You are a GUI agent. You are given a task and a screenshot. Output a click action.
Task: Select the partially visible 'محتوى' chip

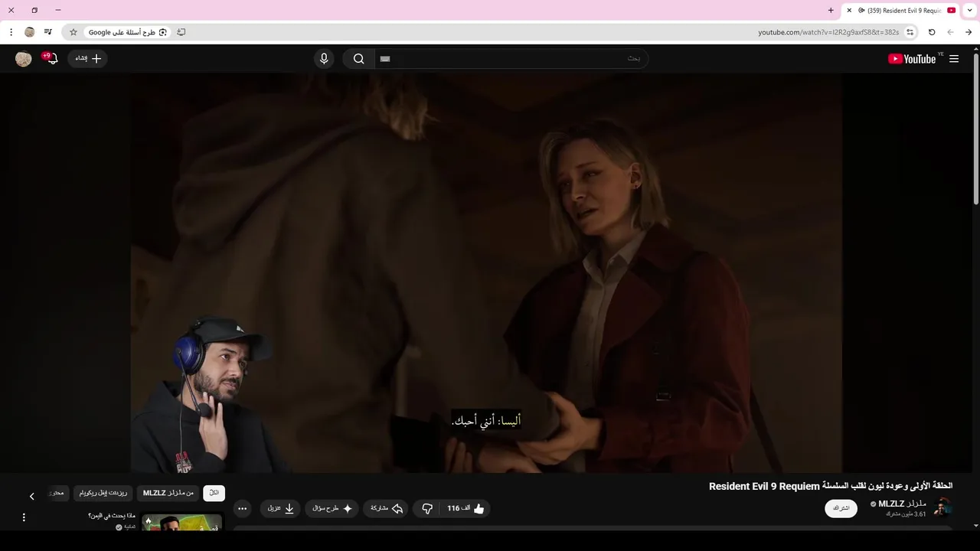57,493
